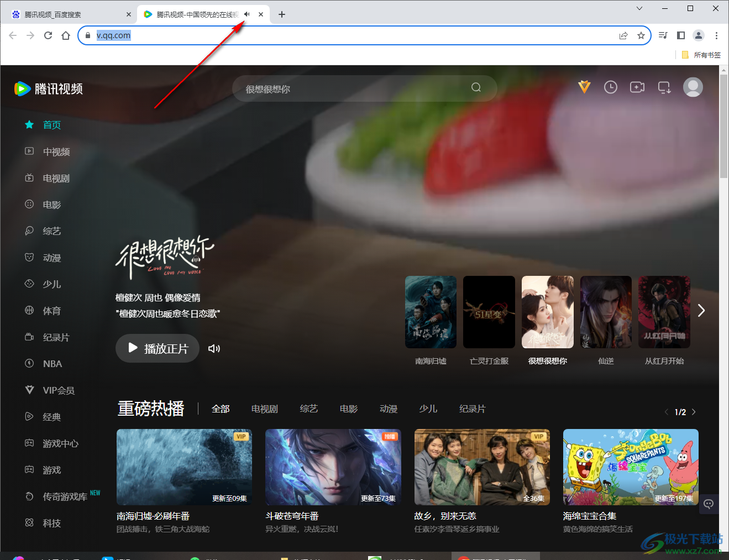This screenshot has width=729, height=560.
Task: Select the 仙逆 banner thumbnail
Action: 606,312
